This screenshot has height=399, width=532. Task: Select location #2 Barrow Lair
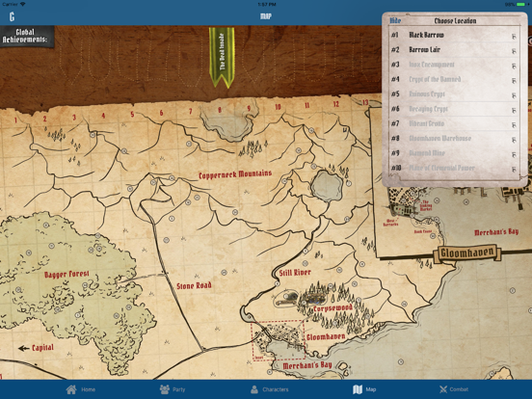pyautogui.click(x=454, y=50)
